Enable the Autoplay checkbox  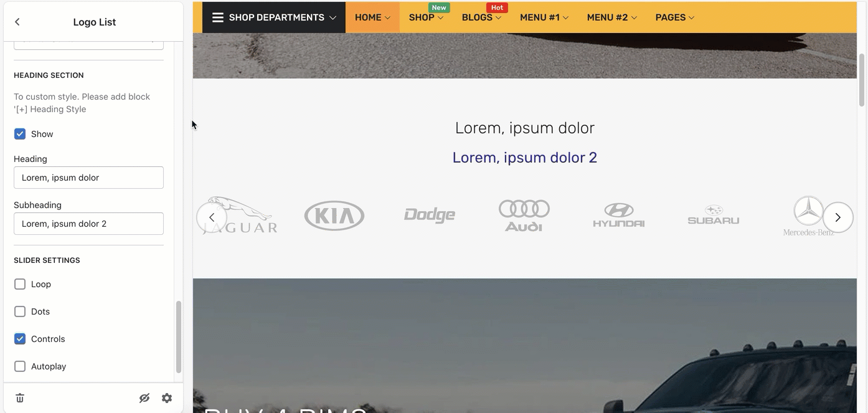click(20, 366)
